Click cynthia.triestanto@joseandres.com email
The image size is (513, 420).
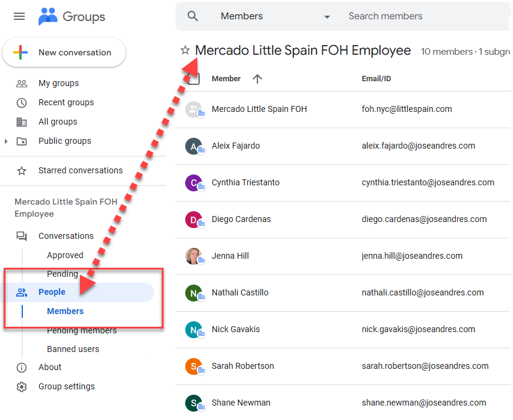click(428, 182)
